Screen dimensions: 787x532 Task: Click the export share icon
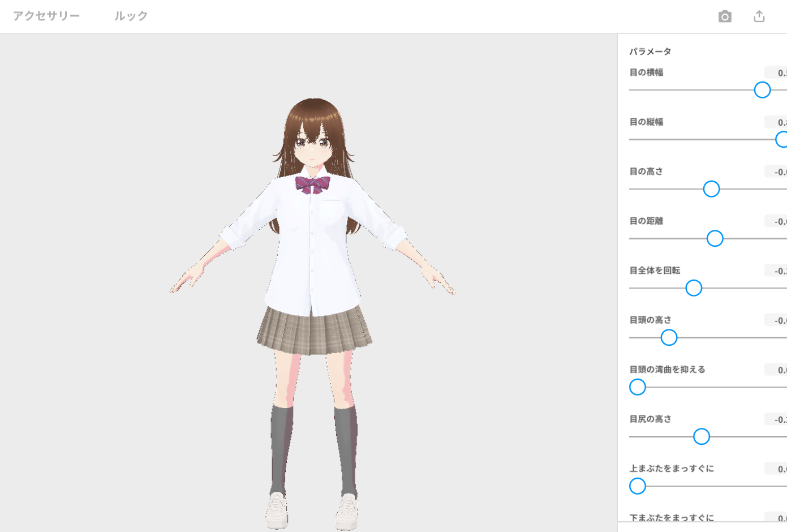pyautogui.click(x=759, y=16)
